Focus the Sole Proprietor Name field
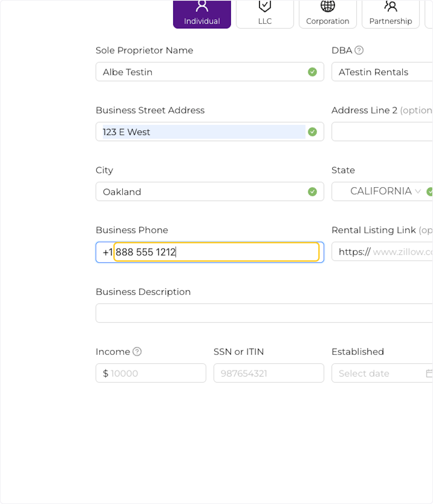 click(x=202, y=72)
